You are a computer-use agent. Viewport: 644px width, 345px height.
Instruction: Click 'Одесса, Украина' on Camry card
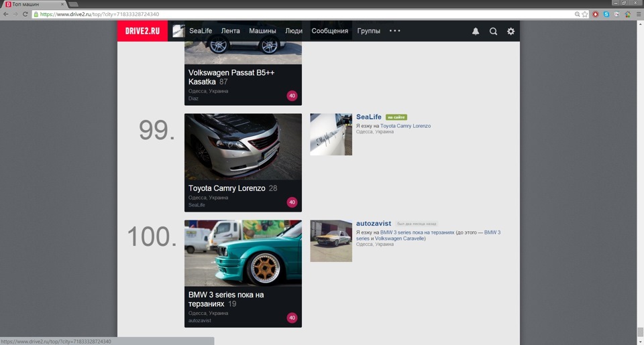tap(208, 198)
